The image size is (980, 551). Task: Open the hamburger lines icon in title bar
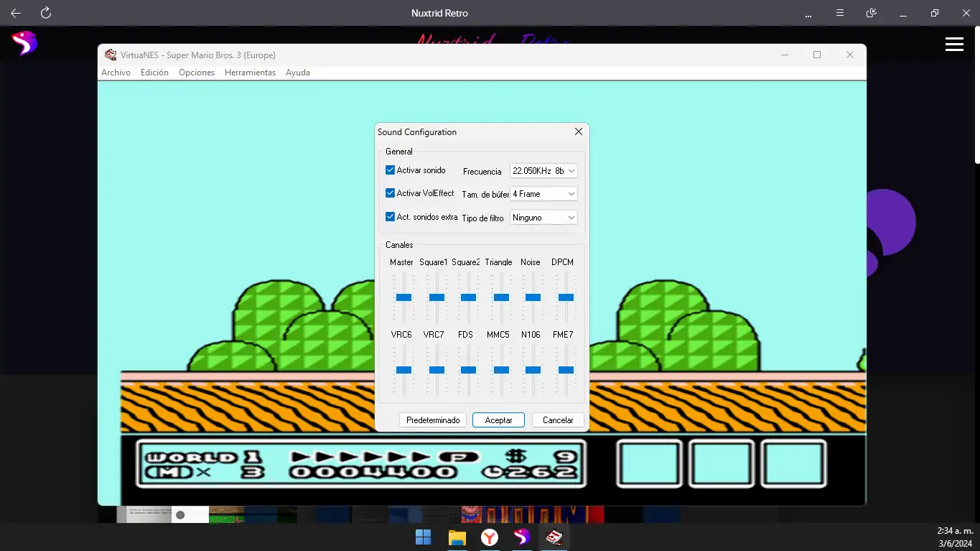(x=840, y=13)
